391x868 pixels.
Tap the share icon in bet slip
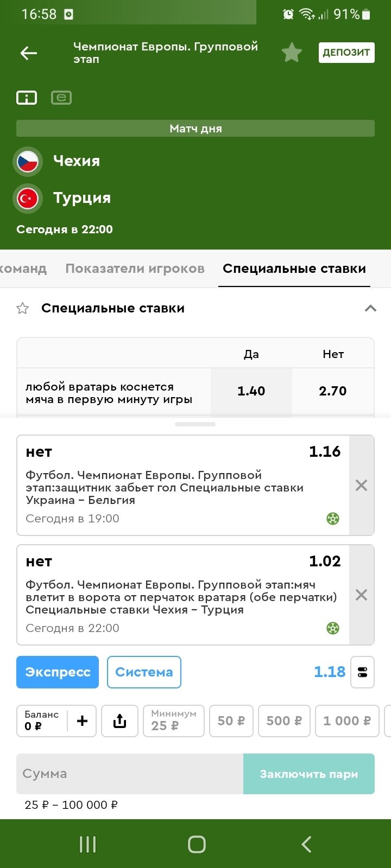pyautogui.click(x=119, y=721)
